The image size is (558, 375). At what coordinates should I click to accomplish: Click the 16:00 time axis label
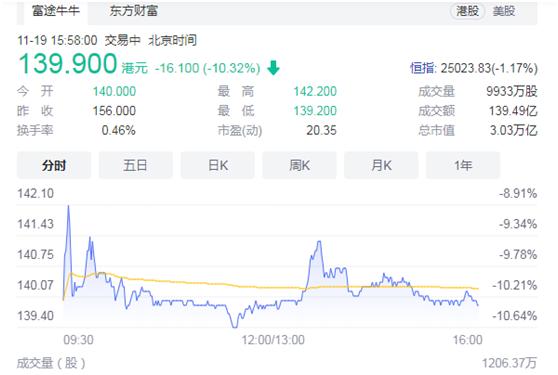click(468, 340)
